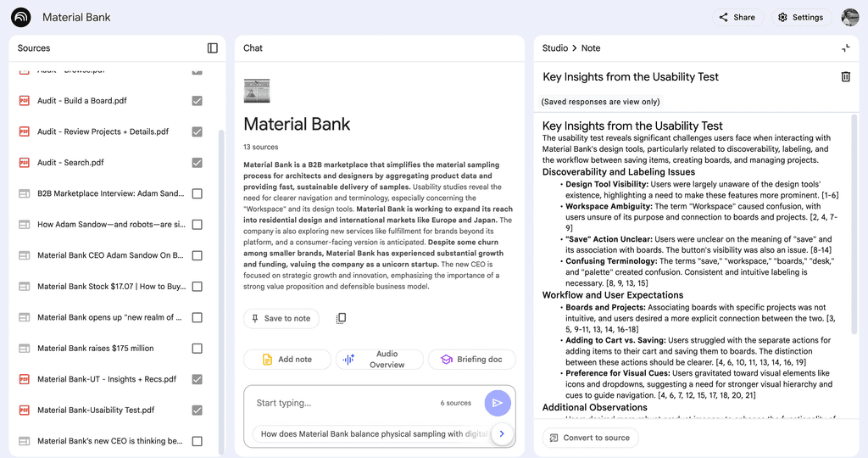Click article icon of raises $175 million source

click(x=25, y=349)
